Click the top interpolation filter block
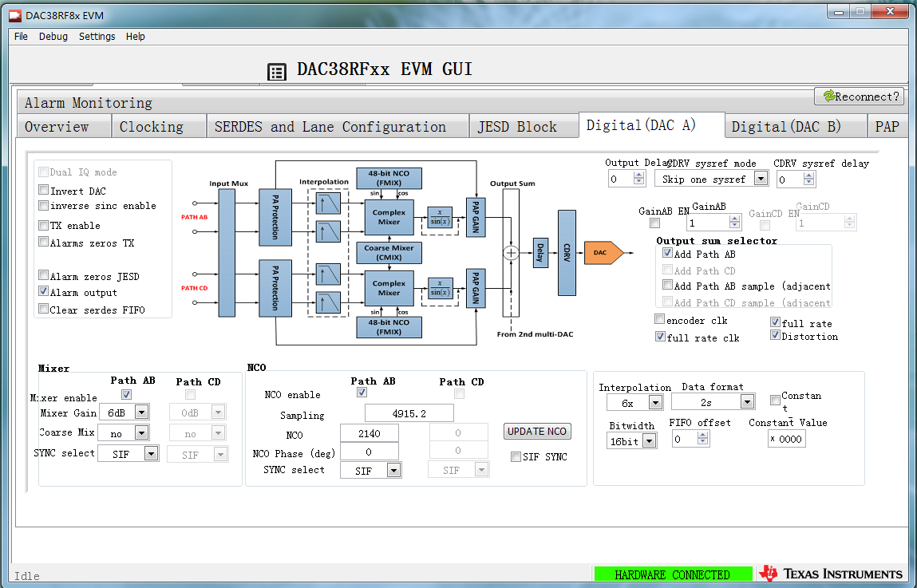Viewport: 917px width, 588px height. point(328,203)
